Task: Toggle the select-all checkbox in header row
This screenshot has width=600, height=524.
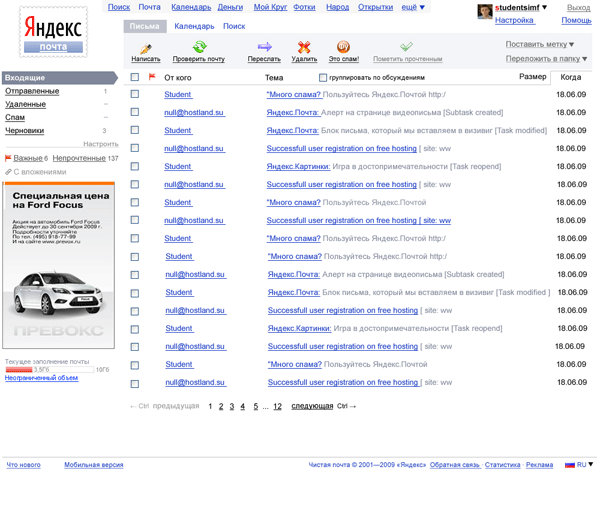Action: click(135, 77)
